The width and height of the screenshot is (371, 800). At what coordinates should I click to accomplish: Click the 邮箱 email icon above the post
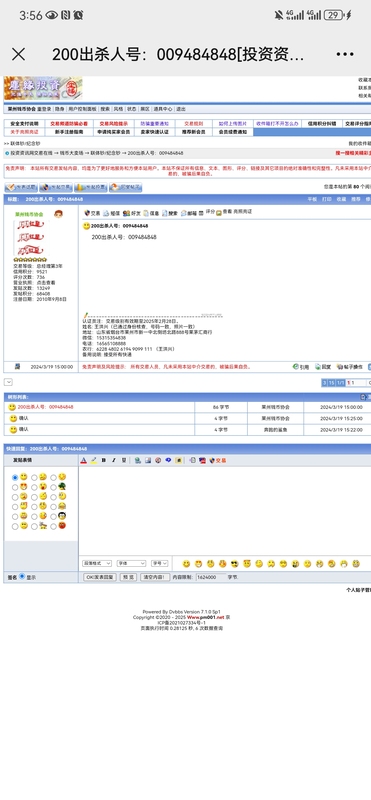click(x=189, y=213)
